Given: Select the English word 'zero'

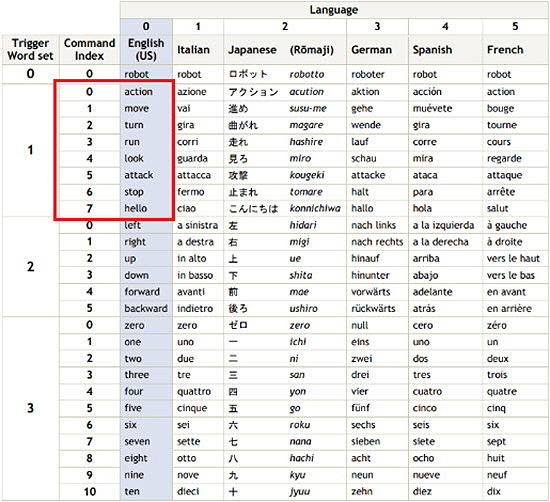Looking at the screenshot, I should click(134, 326).
